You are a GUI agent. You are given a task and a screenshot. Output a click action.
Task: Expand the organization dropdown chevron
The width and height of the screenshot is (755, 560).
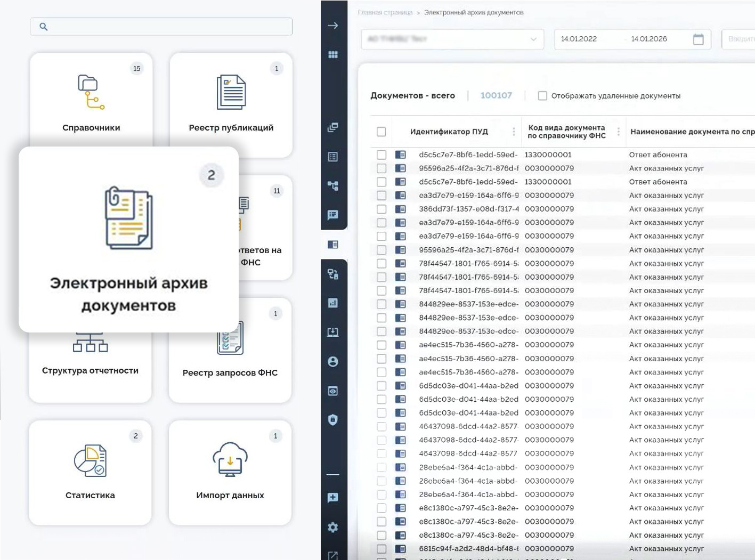pos(533,39)
